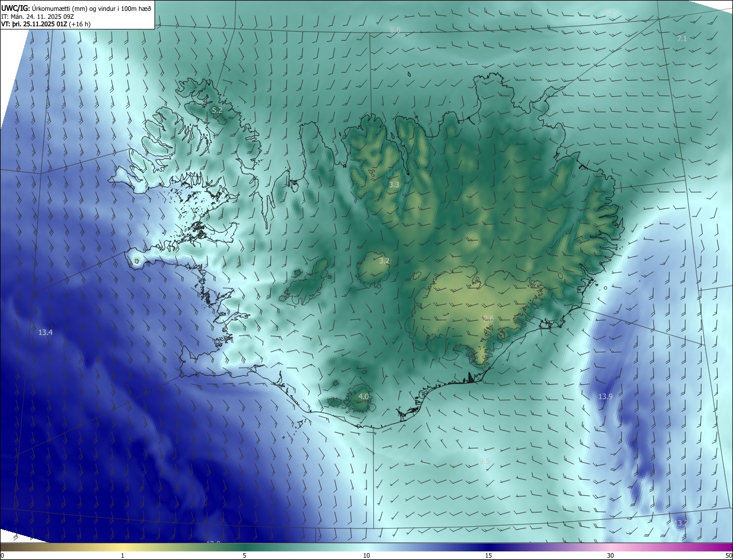The image size is (733, 560).
Task: Click the 4.0 value label on the southern glacier
Action: pyautogui.click(x=363, y=396)
